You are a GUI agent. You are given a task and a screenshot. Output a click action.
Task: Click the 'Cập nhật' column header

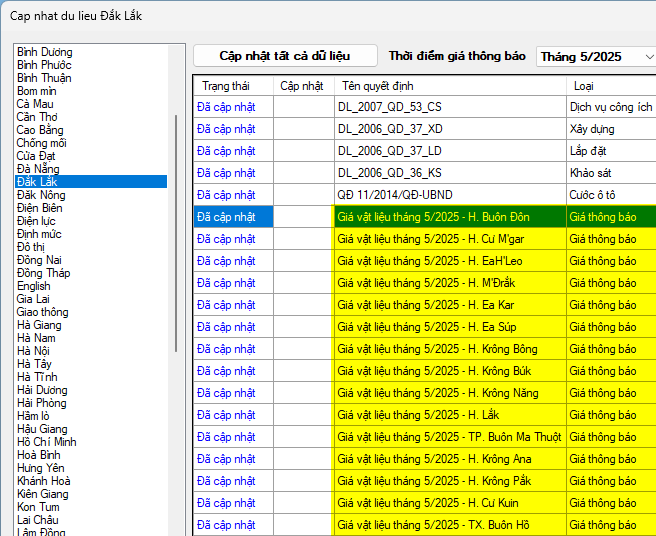(x=304, y=86)
